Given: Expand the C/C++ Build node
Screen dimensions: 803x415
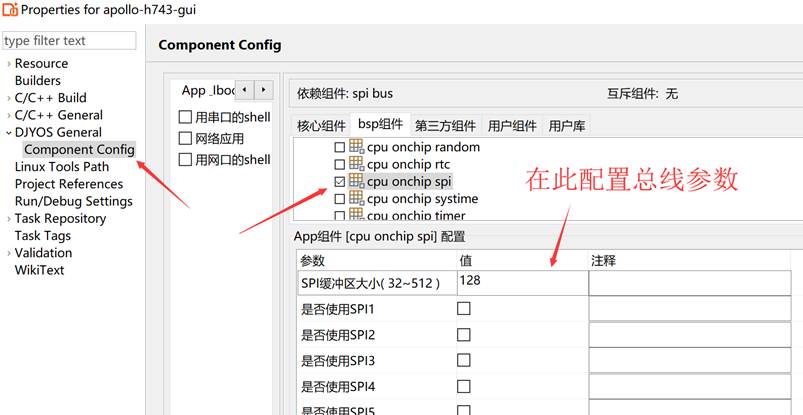Looking at the screenshot, I should [x=9, y=98].
